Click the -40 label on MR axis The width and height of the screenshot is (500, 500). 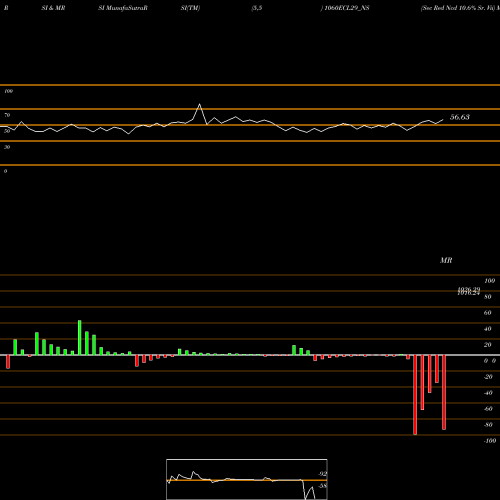(488, 393)
